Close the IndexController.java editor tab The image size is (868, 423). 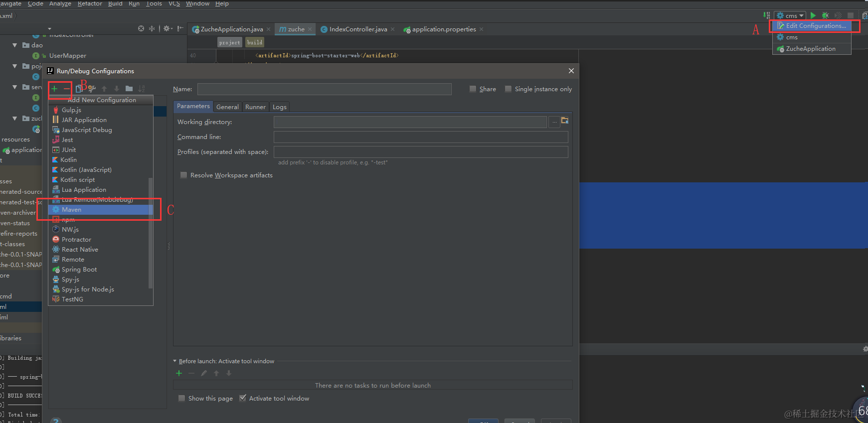pyautogui.click(x=393, y=29)
